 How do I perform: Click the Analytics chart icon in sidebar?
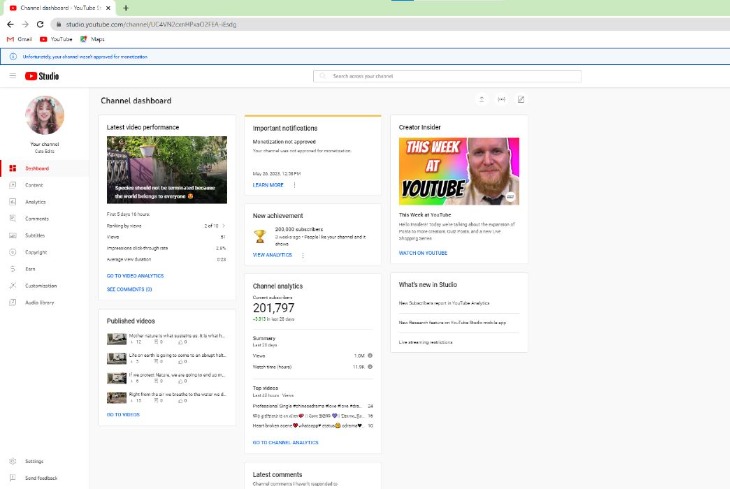point(13,202)
